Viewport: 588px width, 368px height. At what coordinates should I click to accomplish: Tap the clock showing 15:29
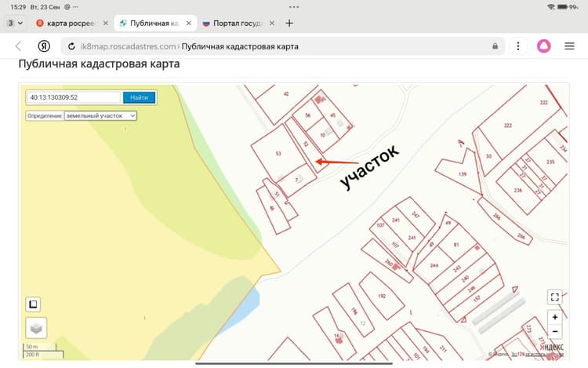tap(18, 7)
